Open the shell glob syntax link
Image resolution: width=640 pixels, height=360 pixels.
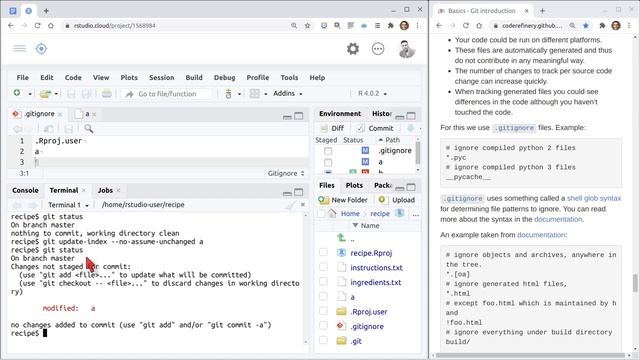[x=594, y=198]
